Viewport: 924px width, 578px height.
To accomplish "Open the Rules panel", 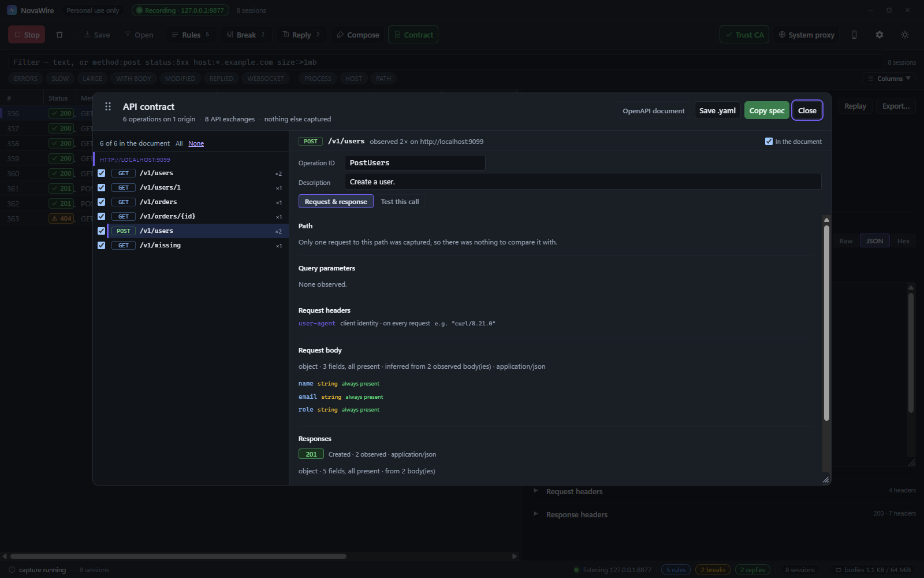I will 191,35.
